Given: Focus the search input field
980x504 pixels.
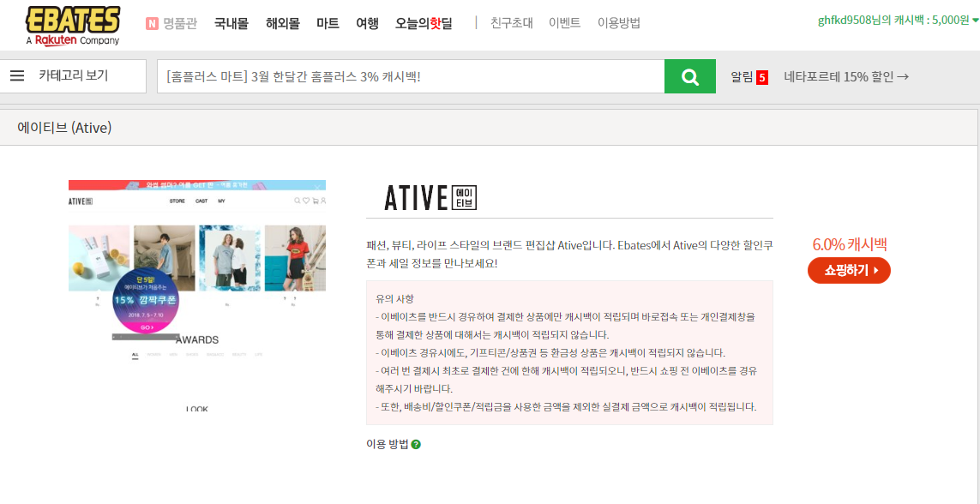Looking at the screenshot, I should click(x=411, y=76).
